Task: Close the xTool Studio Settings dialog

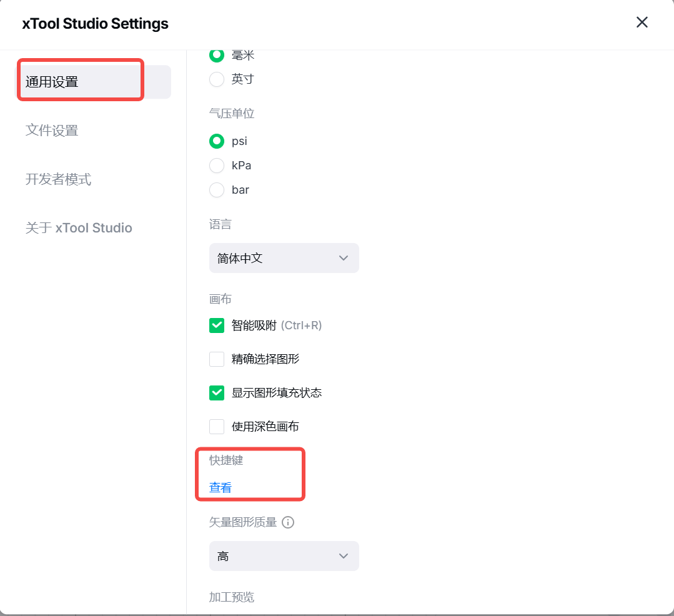Action: point(642,22)
